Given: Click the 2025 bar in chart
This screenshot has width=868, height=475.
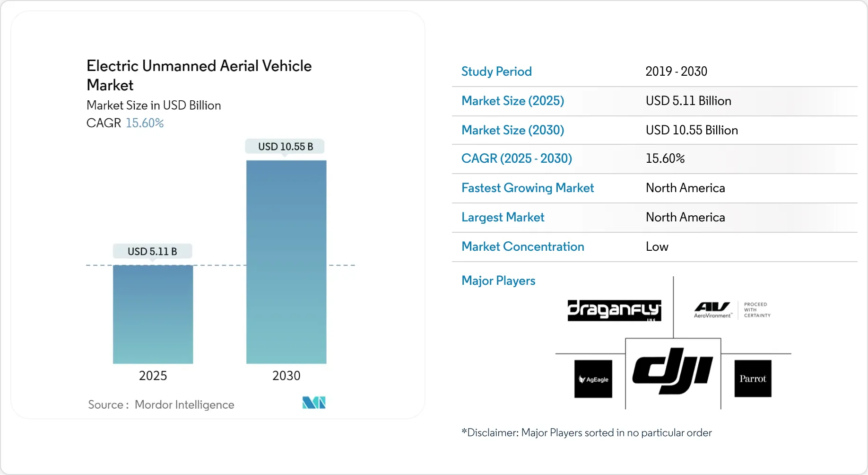Looking at the screenshot, I should [153, 314].
